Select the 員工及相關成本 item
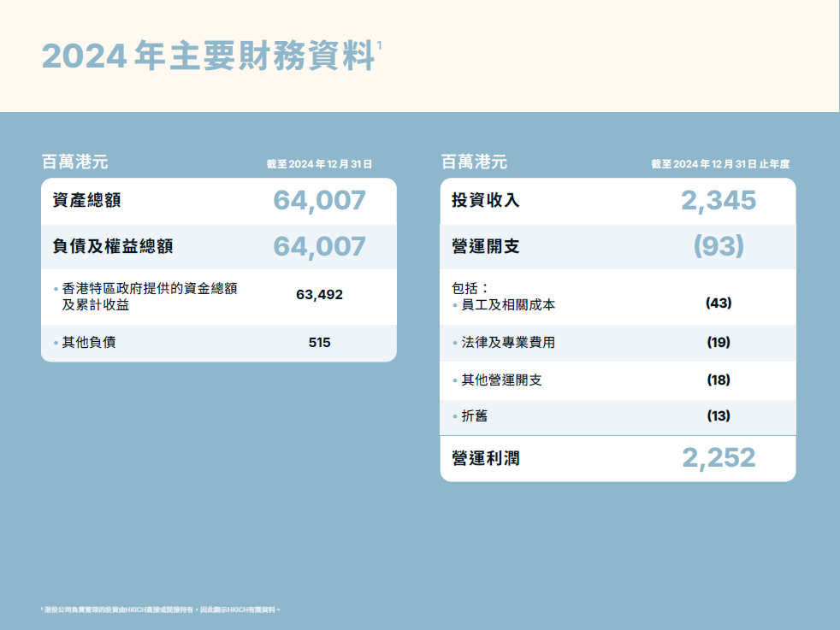 (508, 304)
